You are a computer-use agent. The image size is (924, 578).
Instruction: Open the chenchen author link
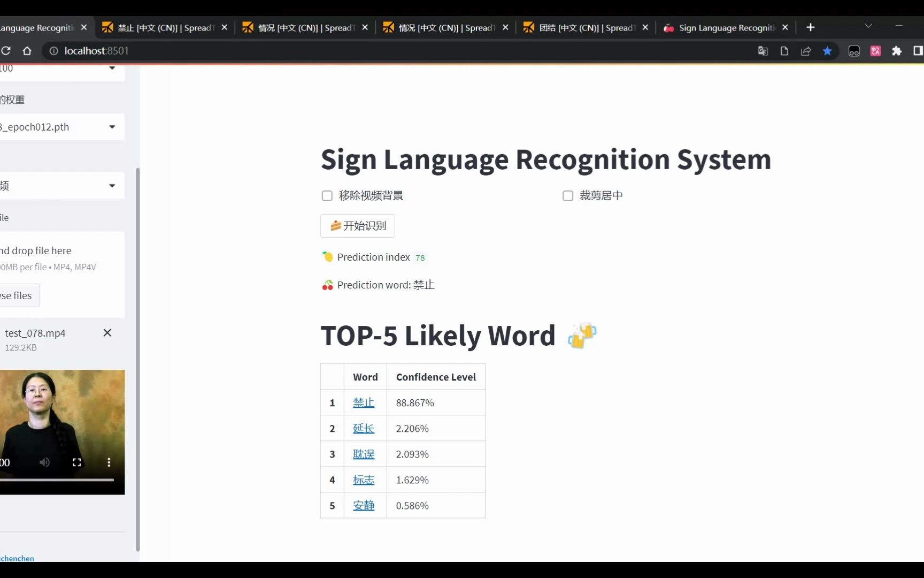[17, 558]
